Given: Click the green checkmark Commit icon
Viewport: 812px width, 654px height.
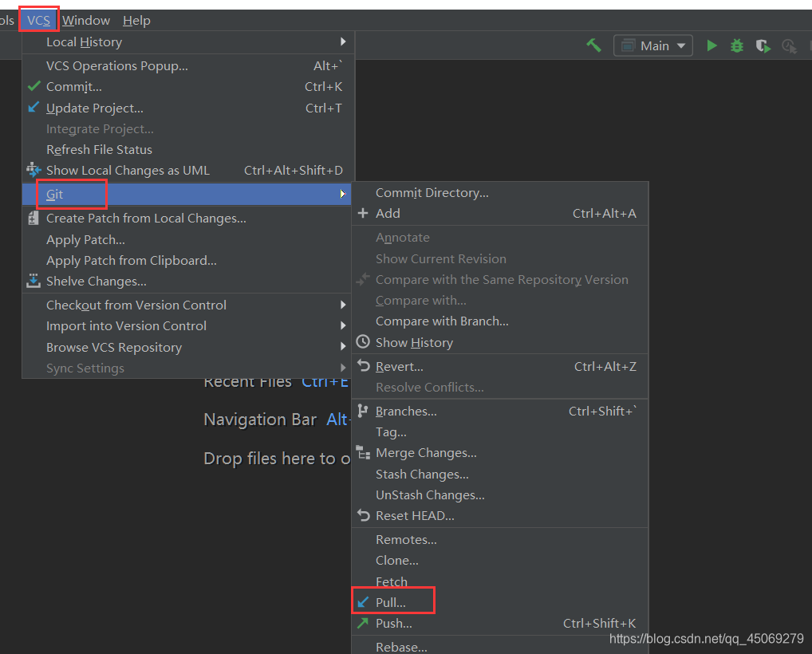Looking at the screenshot, I should point(34,86).
